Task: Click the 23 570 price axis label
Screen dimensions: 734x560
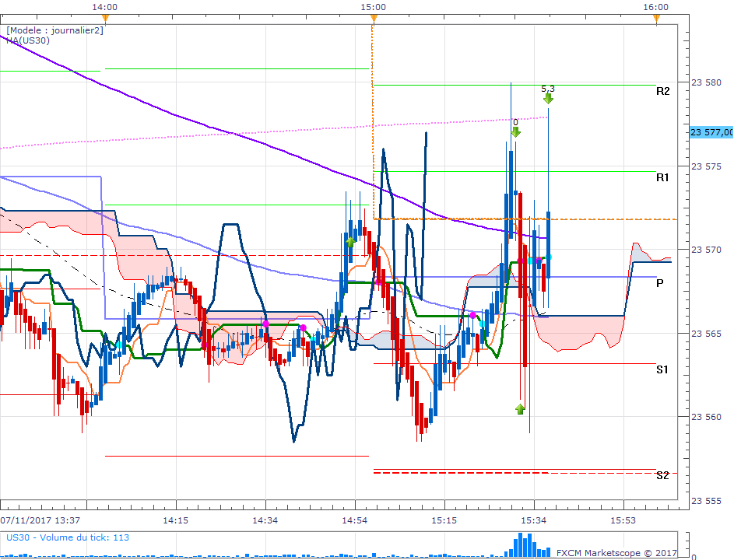Action: [x=707, y=250]
